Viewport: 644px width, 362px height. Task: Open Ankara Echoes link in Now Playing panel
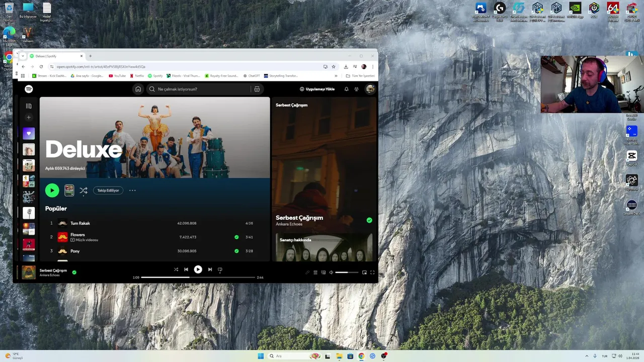point(289,224)
